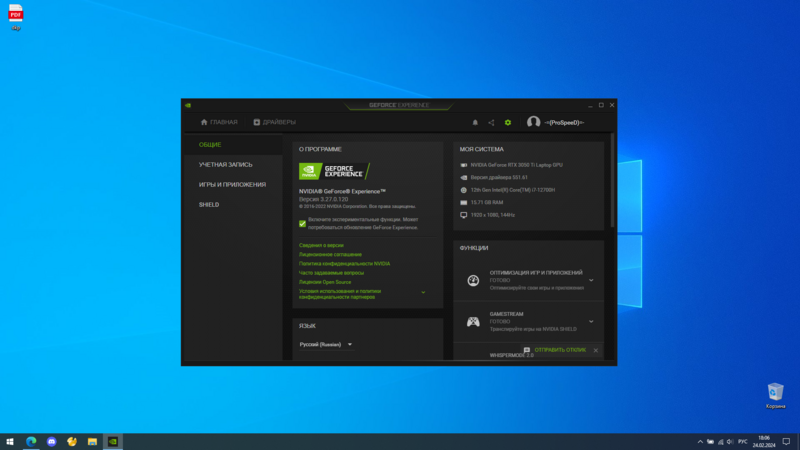This screenshot has height=450, width=800.
Task: Open Игры и приложения settings section
Action: coord(232,185)
